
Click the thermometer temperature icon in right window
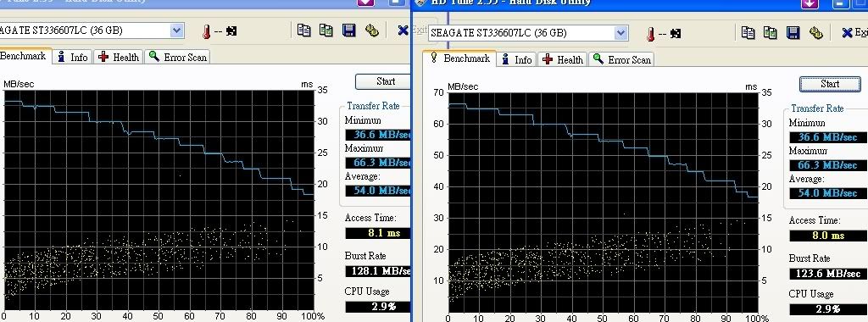(650, 34)
